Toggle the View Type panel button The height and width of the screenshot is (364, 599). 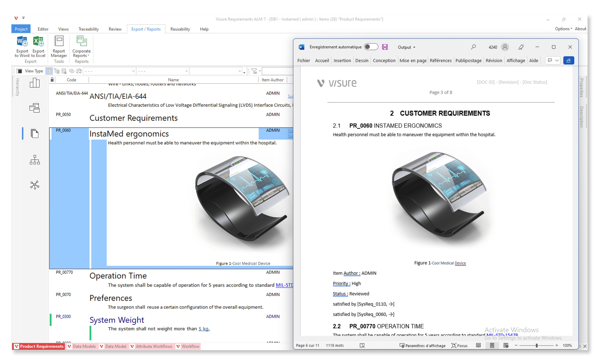coord(20,71)
